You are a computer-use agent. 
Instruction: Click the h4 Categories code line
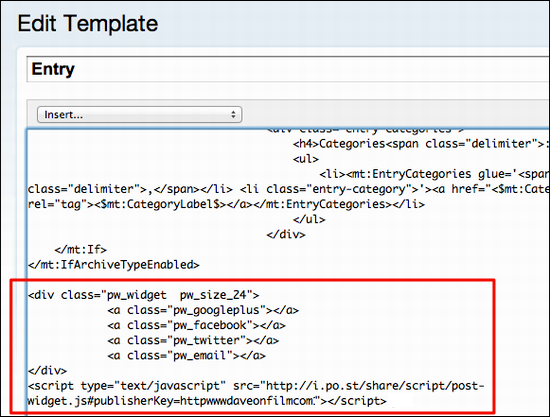click(421, 144)
